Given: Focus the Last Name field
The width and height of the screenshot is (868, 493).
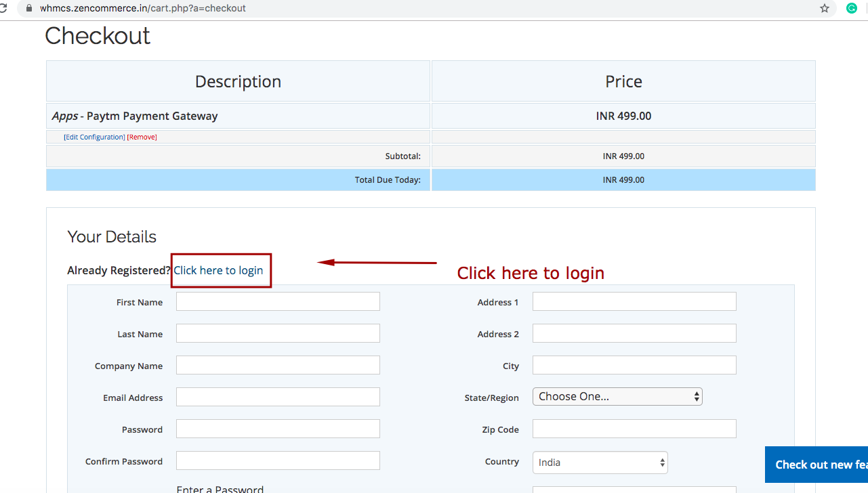Looking at the screenshot, I should [278, 333].
